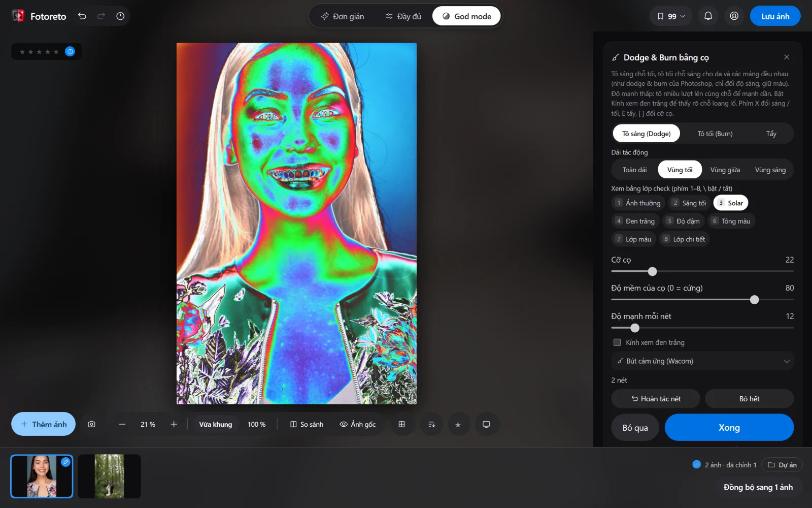Click the 'Dự án' project folder button
The height and width of the screenshot is (508, 812).
pyautogui.click(x=782, y=465)
